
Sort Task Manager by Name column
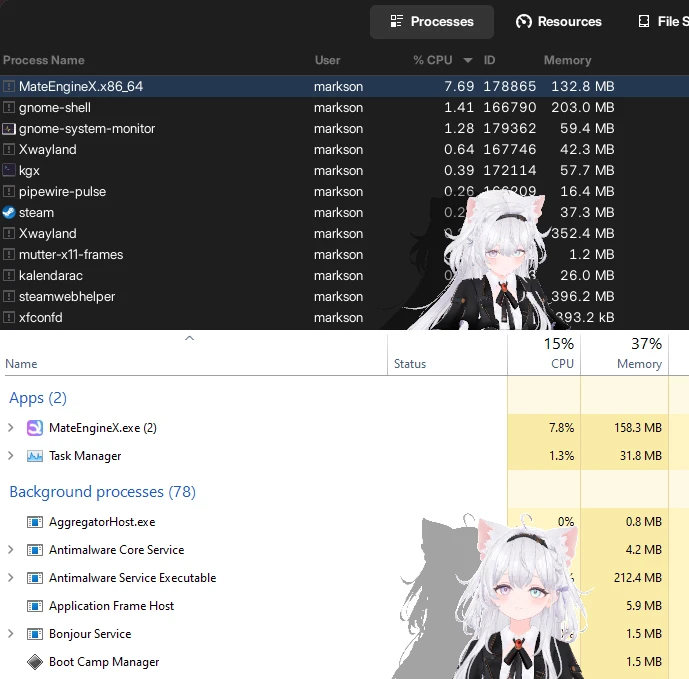(x=21, y=364)
